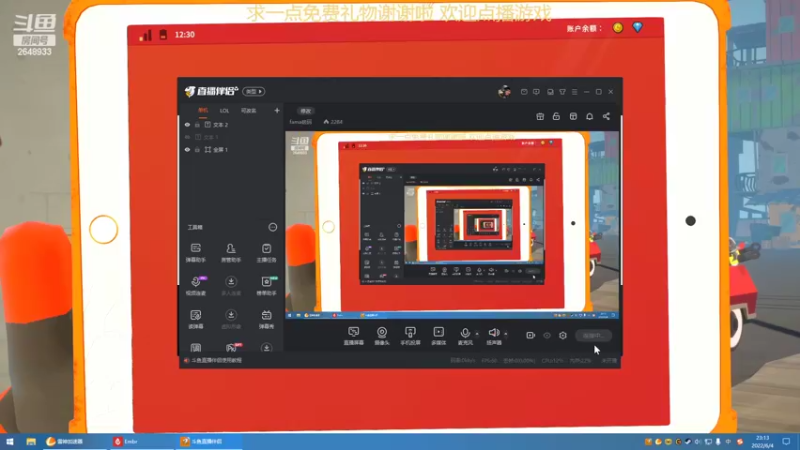Expand speaker options arrow
The width and height of the screenshot is (800, 450).
[506, 334]
